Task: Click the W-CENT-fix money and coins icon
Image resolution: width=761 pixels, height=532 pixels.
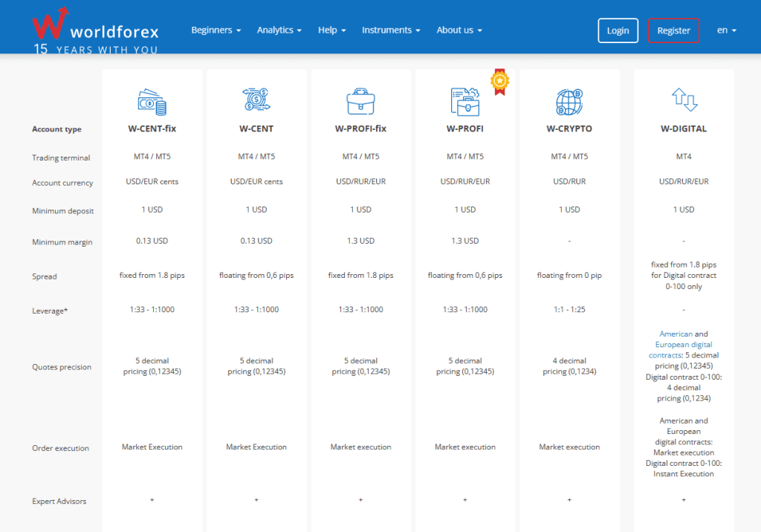Action: pos(152,102)
